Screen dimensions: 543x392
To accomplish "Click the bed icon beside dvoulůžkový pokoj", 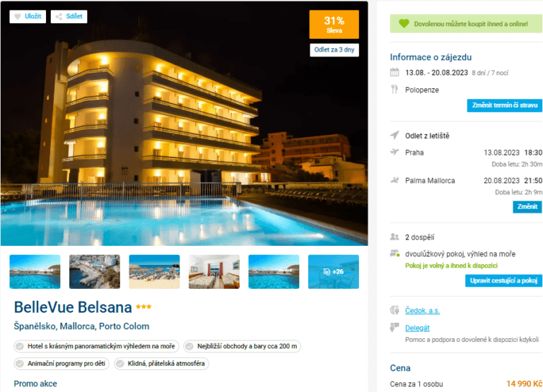I will [x=395, y=254].
